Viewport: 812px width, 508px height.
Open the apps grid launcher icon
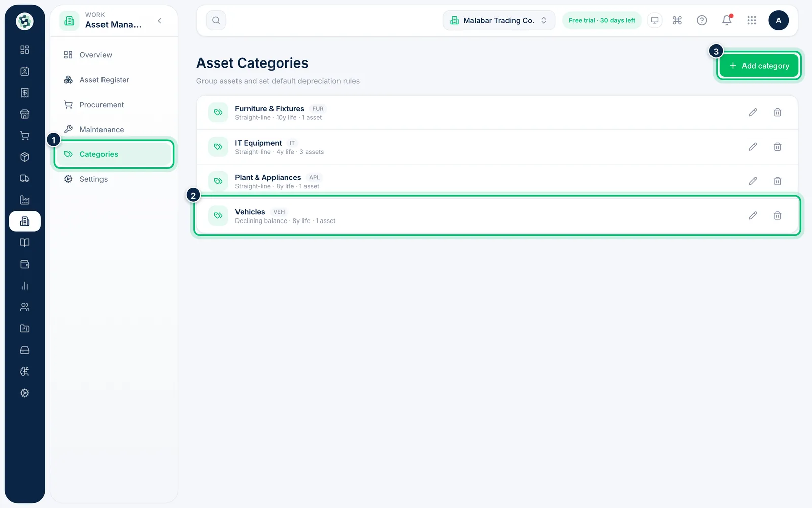click(x=752, y=20)
